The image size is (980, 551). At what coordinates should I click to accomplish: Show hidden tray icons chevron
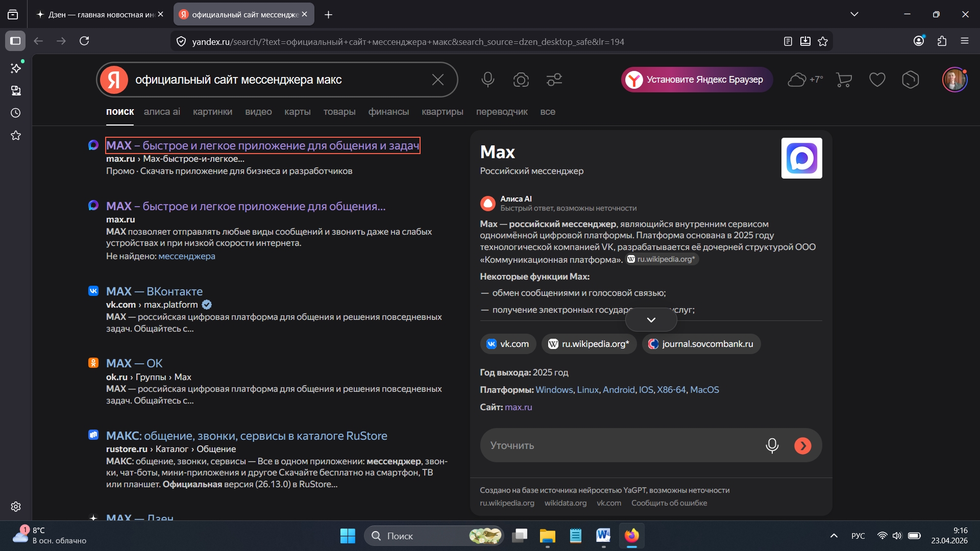(x=834, y=536)
